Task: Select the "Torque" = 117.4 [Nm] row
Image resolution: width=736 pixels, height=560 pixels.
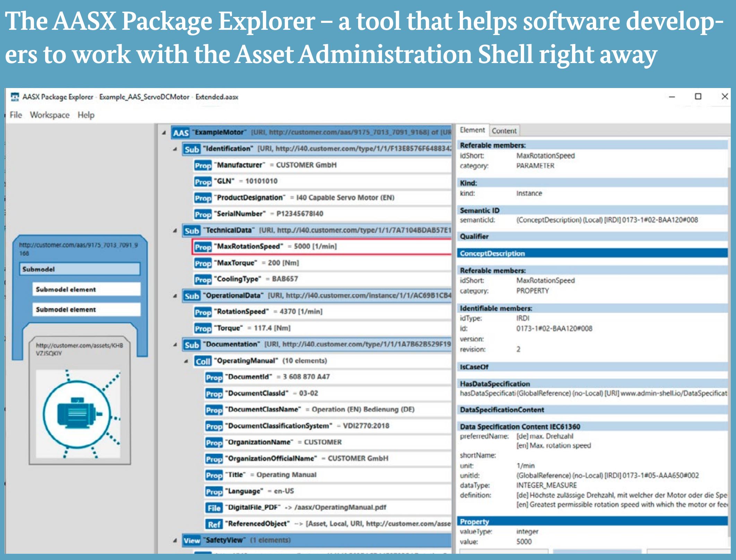Action: tap(322, 328)
